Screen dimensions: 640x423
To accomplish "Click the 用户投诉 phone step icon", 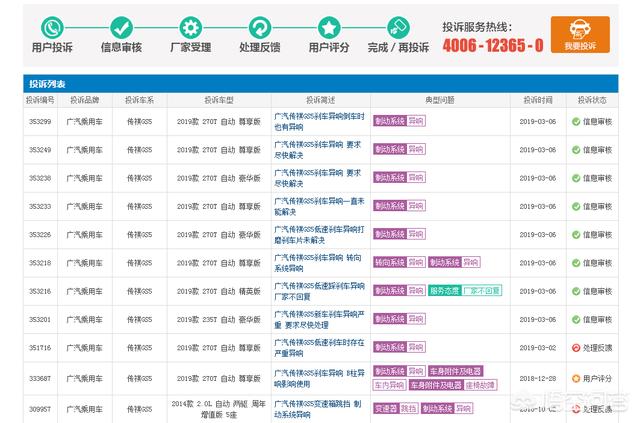I will point(52,27).
